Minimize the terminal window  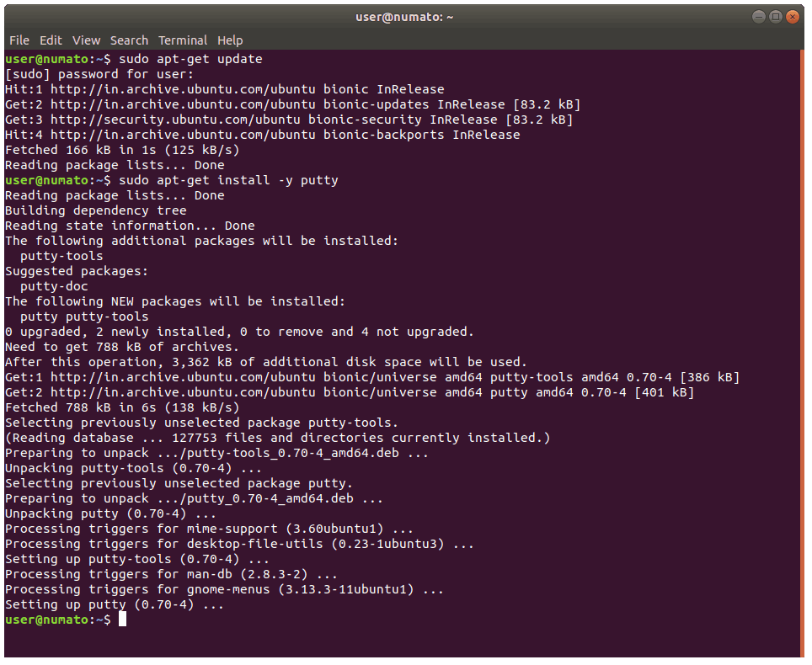(759, 16)
